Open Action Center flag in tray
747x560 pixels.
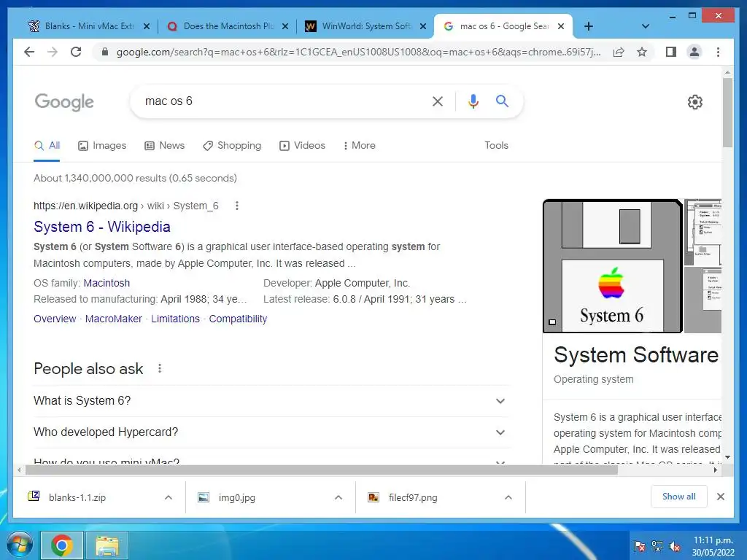click(639, 546)
